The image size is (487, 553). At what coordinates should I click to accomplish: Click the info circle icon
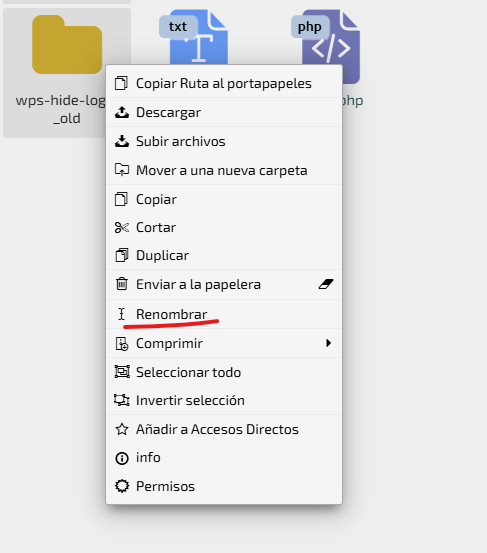coord(122,458)
